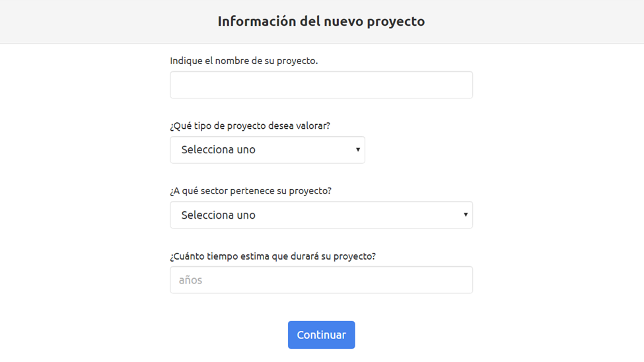Click the middle of the sector combo box
The width and height of the screenshot is (644, 362).
(x=321, y=215)
